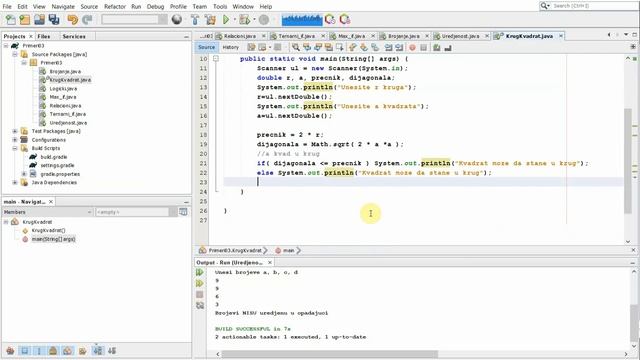Toggle fully qualified names in Navigator
This screenshot has height=360, width=640.
[83, 351]
